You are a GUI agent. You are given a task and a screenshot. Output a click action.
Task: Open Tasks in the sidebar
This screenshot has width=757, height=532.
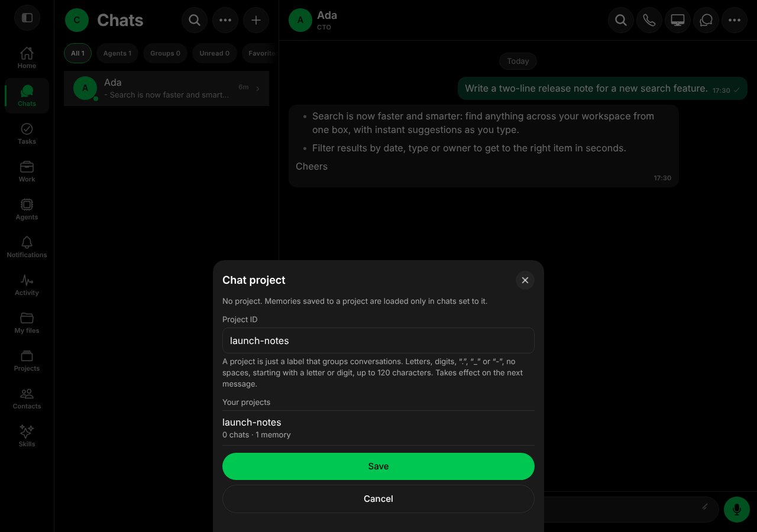tap(27, 134)
